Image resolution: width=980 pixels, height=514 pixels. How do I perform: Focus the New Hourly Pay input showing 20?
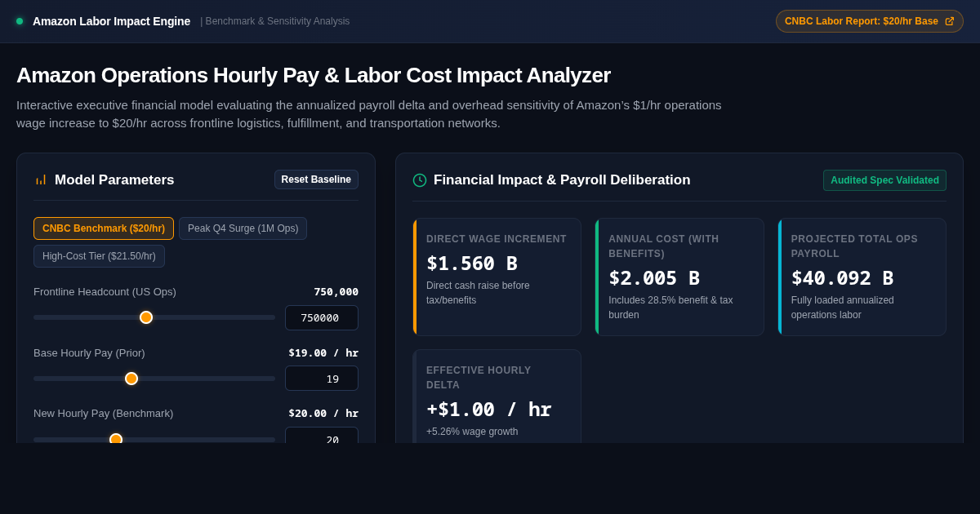tap(322, 436)
